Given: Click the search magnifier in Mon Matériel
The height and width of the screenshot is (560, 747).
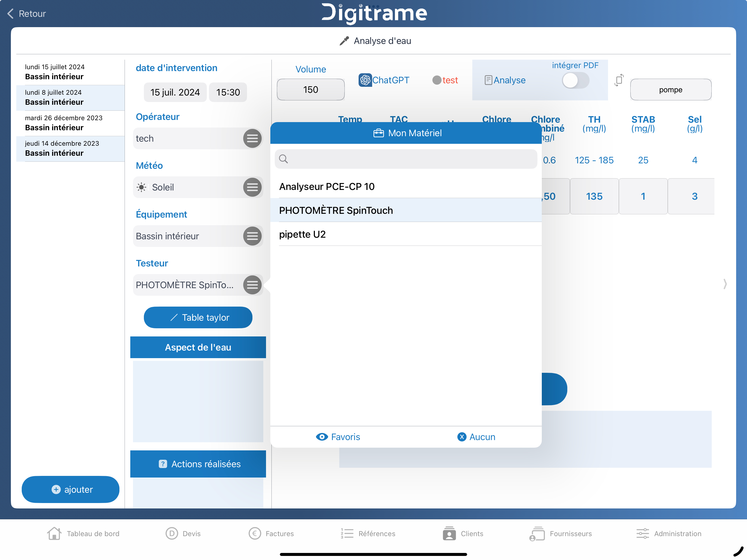Looking at the screenshot, I should point(283,159).
